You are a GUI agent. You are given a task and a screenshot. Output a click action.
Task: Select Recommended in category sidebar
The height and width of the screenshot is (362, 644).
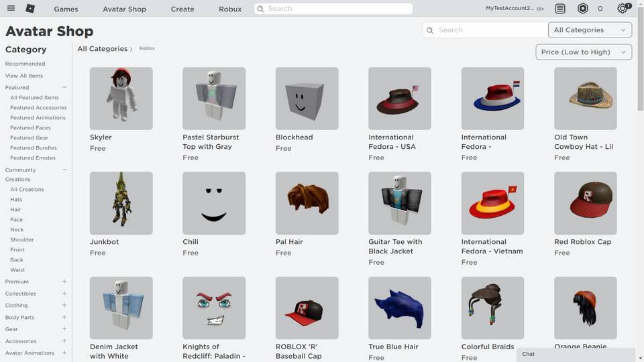(25, 64)
